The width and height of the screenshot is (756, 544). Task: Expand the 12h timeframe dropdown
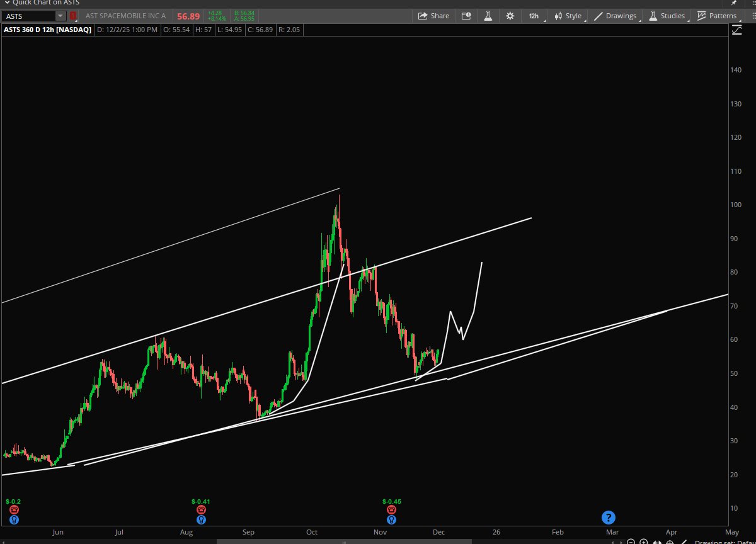(x=534, y=16)
